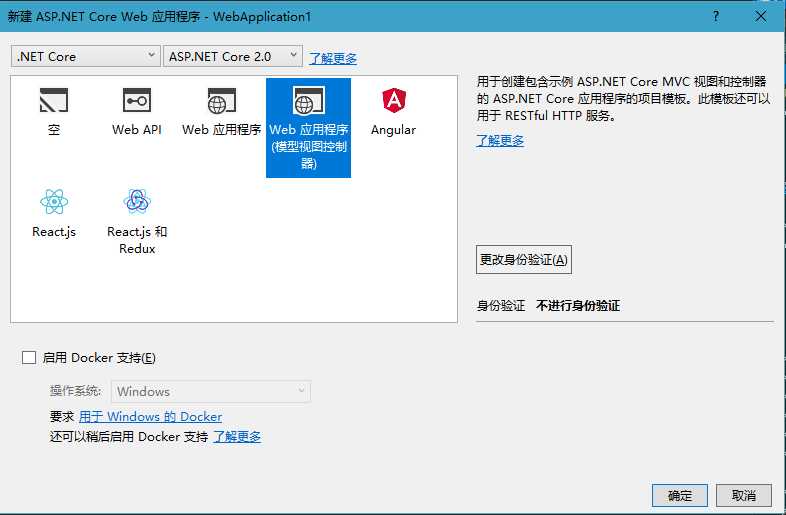Click the help question mark button
Image resolution: width=786 pixels, height=515 pixels.
(716, 16)
